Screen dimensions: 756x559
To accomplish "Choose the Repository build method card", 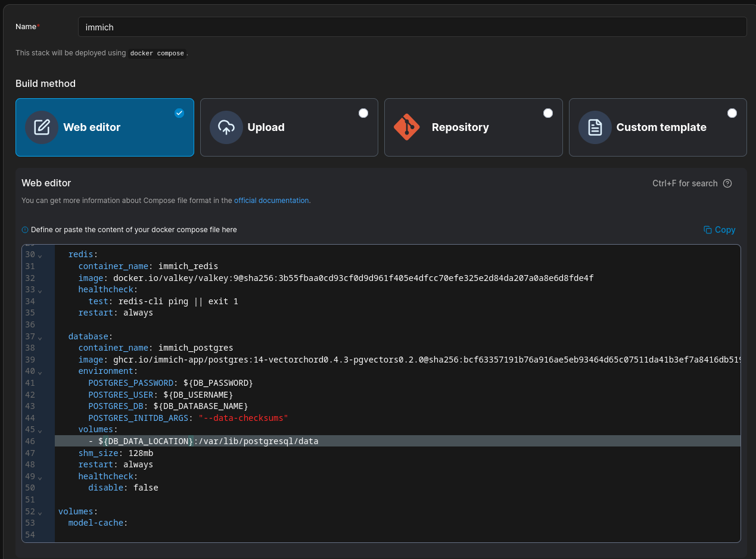I will pyautogui.click(x=474, y=127).
